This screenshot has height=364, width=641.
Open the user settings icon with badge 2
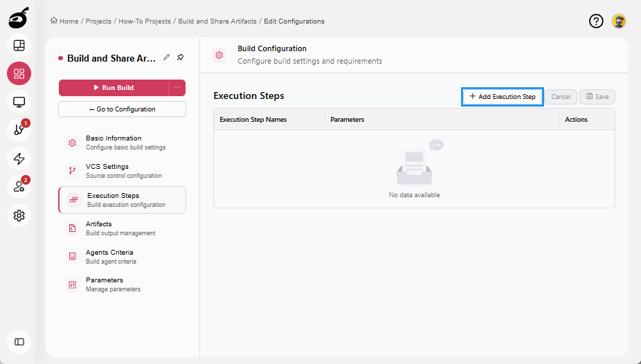19,187
